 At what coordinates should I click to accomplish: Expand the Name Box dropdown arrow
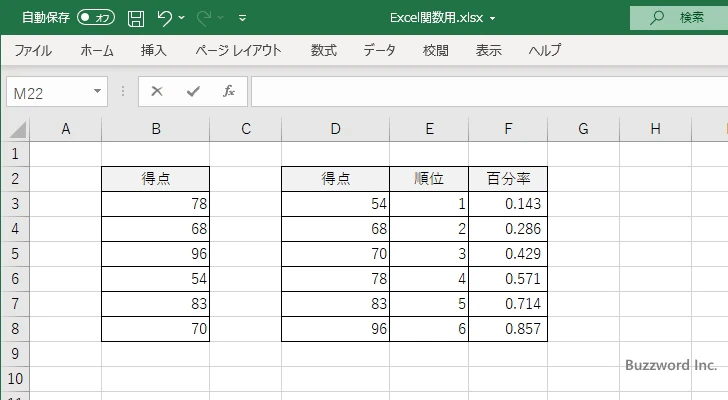click(x=98, y=91)
